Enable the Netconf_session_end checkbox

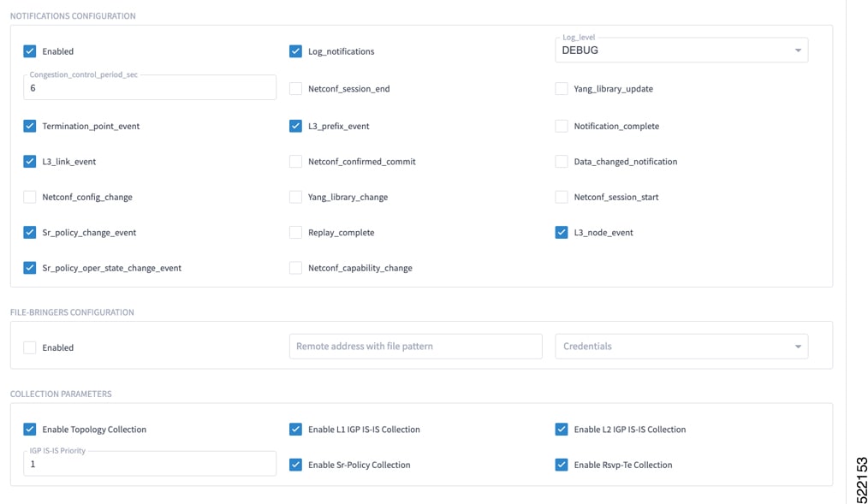pyautogui.click(x=295, y=88)
